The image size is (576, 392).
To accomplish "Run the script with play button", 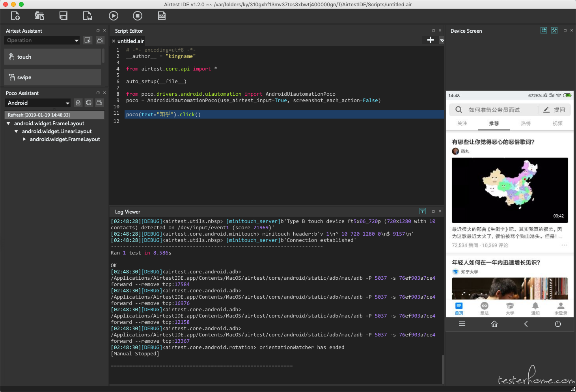I will pos(114,16).
